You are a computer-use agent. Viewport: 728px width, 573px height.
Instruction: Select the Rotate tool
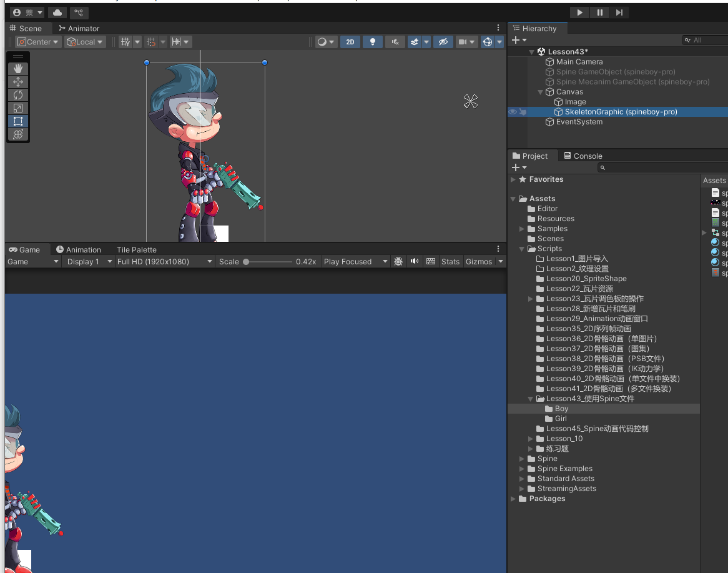point(18,95)
